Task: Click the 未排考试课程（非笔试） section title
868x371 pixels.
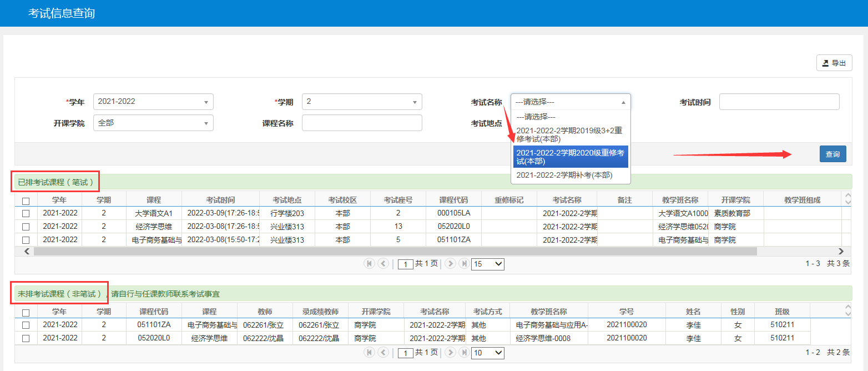Action: coord(60,293)
